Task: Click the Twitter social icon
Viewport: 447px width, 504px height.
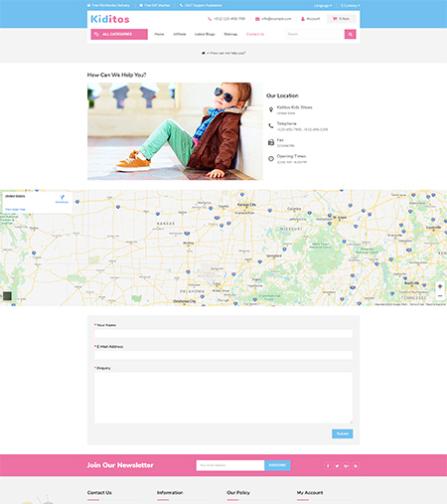Action: [337, 465]
